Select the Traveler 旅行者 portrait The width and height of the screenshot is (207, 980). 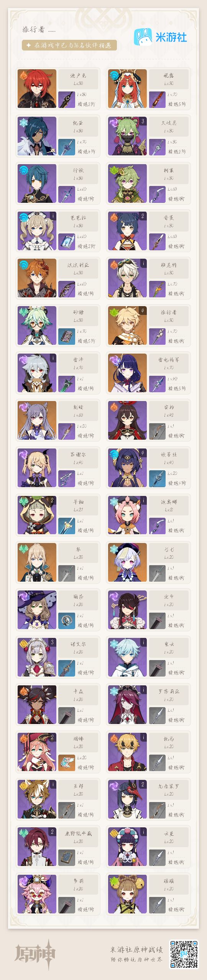click(x=127, y=326)
